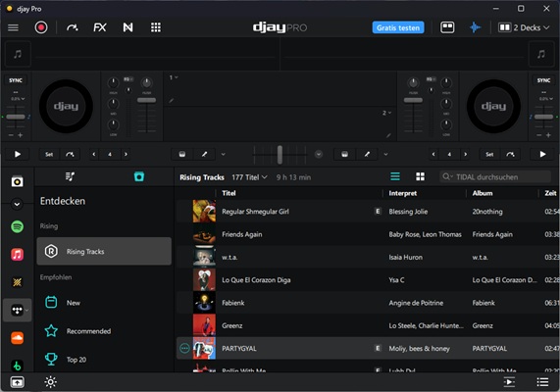Toggle left deck edit pencil icon
Viewport: 560px width, 392px height.
pyautogui.click(x=204, y=154)
